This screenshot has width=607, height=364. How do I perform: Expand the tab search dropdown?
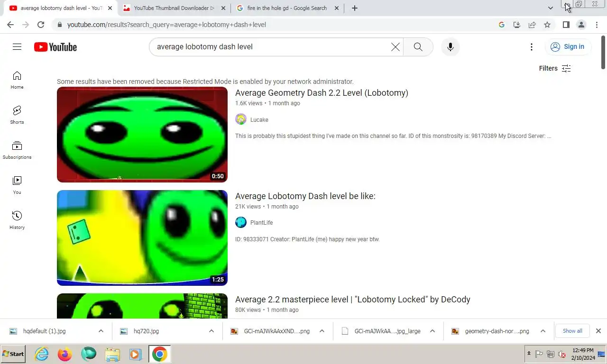pyautogui.click(x=550, y=8)
